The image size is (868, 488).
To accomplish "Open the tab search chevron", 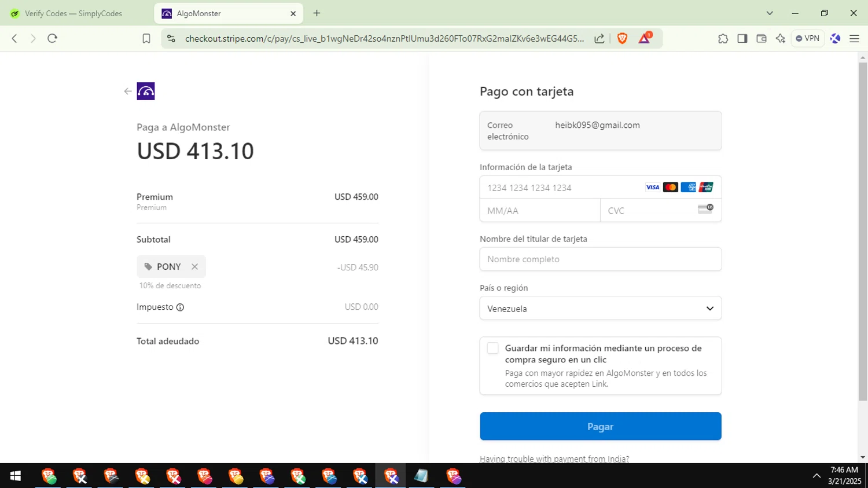I will click(x=770, y=13).
